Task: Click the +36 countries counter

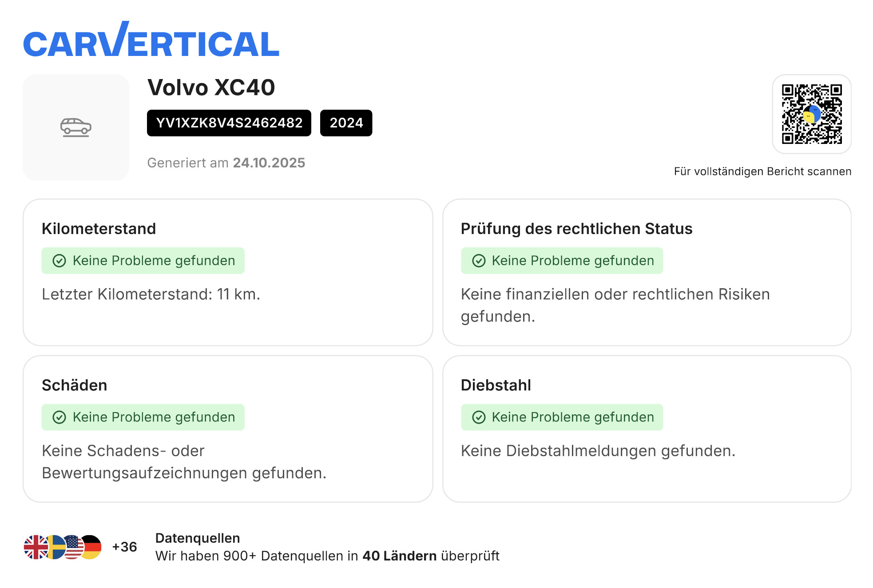Action: point(124,547)
